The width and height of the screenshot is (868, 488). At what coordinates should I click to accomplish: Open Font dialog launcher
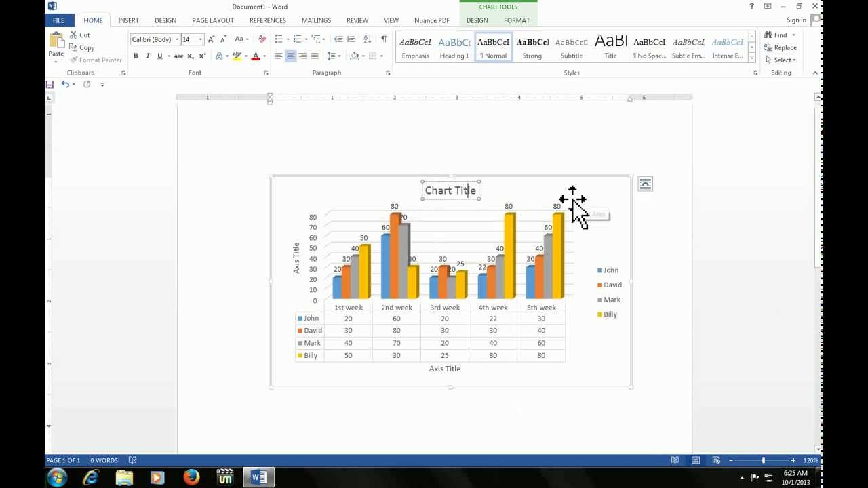[266, 73]
